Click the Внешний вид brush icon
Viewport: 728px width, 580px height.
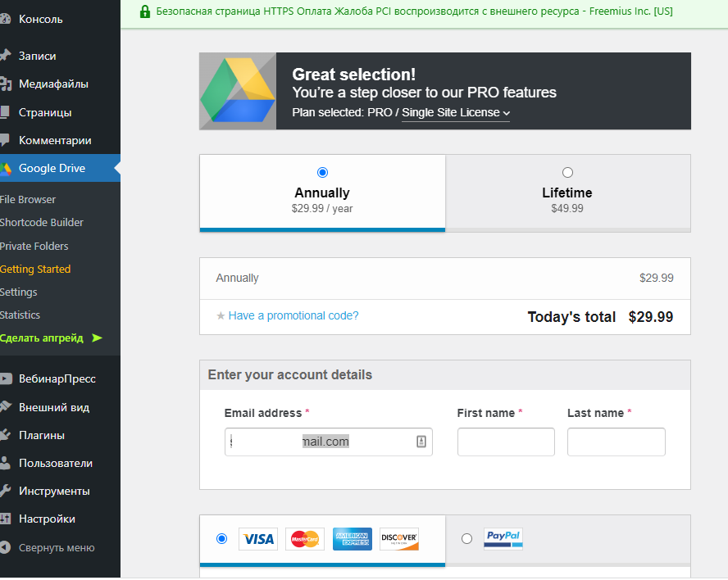[5, 407]
